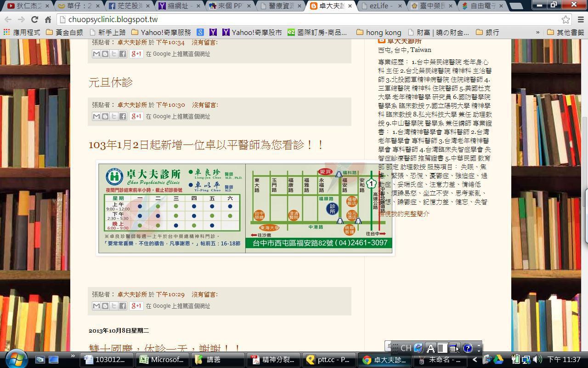The image size is (588, 368).
Task: Open the ptt.cc taskbar button
Action: (x=328, y=360)
